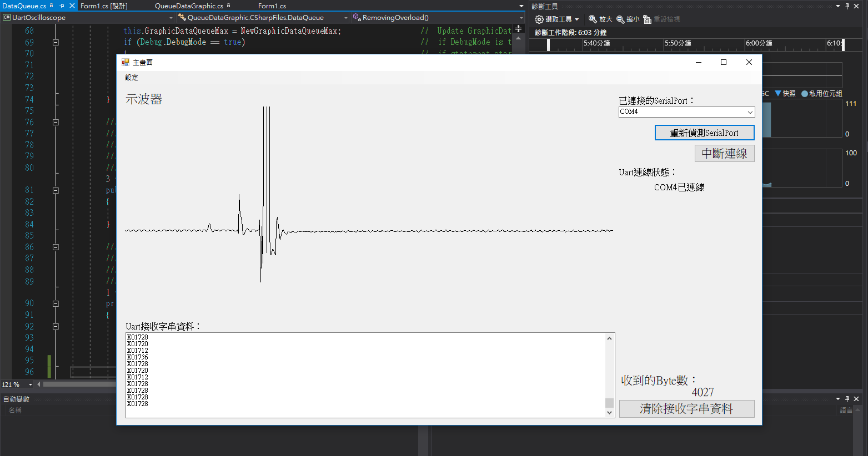Screen dimensions: 868x456
Task: Open the UartOscilloscope project dropdown
Action: 88,18
